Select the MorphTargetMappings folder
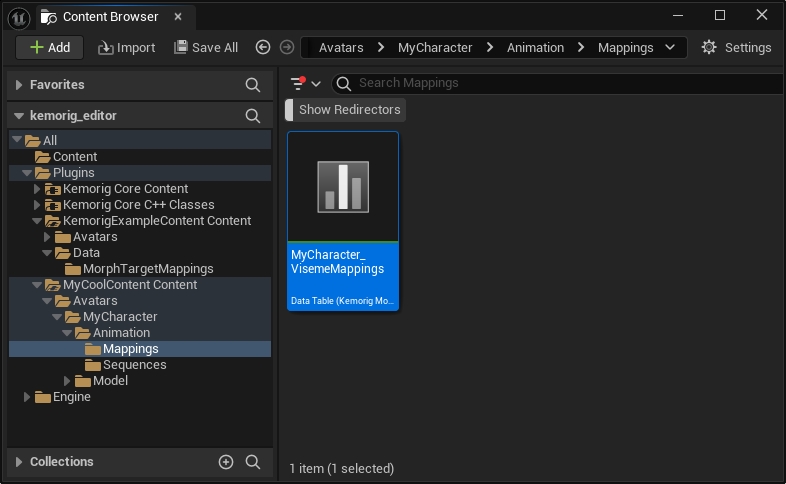The image size is (786, 484). tap(147, 269)
